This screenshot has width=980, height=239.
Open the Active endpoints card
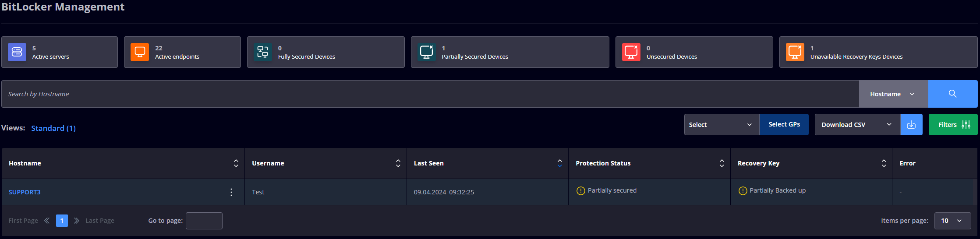[x=182, y=52]
